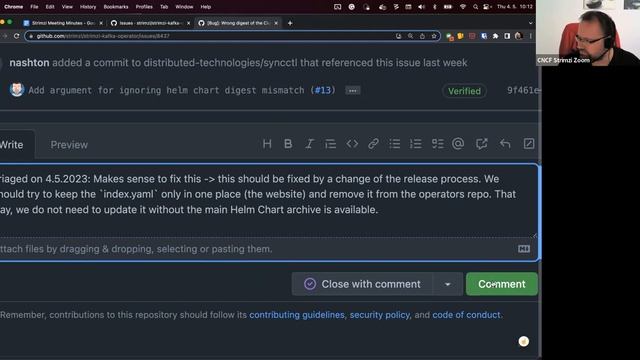Insert a quote block in the comment

click(330, 144)
